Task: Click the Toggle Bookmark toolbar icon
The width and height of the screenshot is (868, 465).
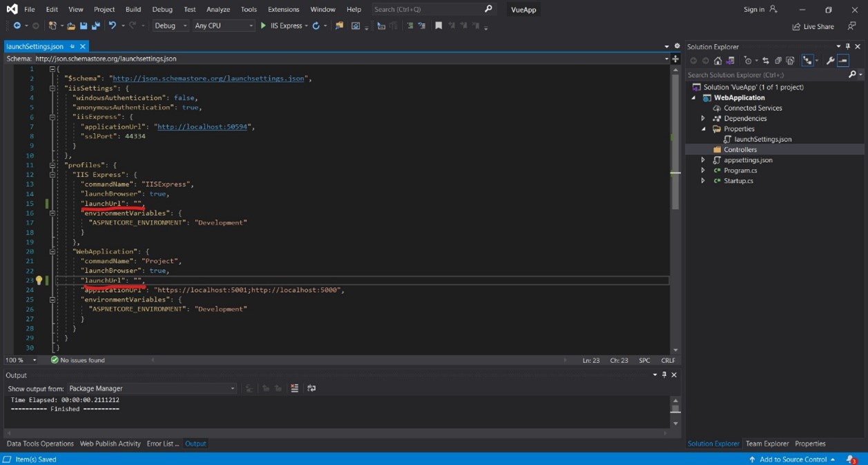Action: [438, 26]
